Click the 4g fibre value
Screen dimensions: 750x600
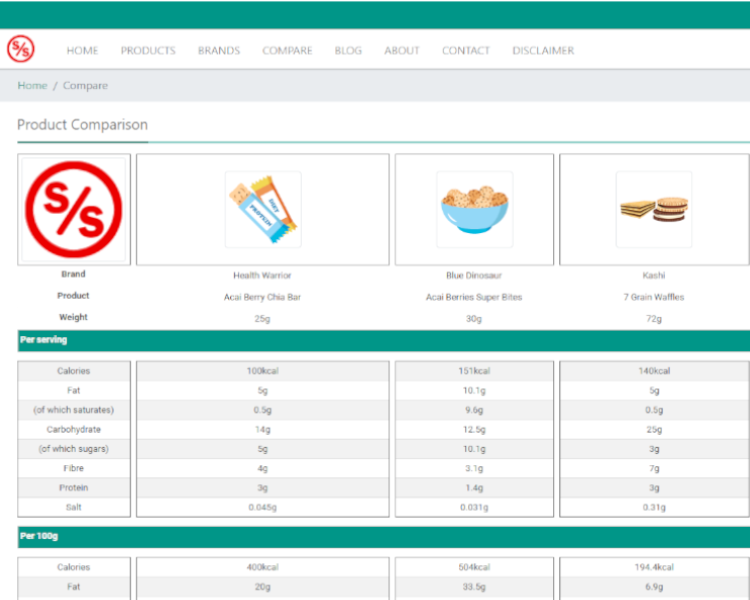pyautogui.click(x=263, y=468)
